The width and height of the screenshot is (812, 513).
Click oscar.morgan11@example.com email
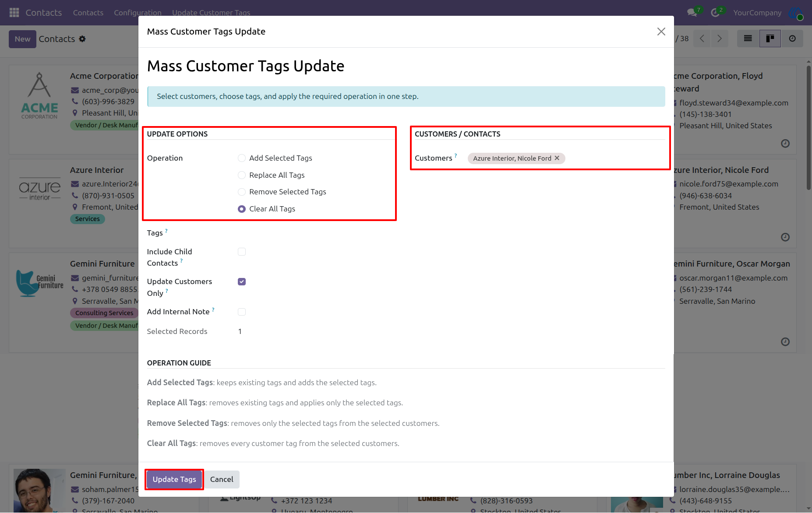pyautogui.click(x=734, y=278)
